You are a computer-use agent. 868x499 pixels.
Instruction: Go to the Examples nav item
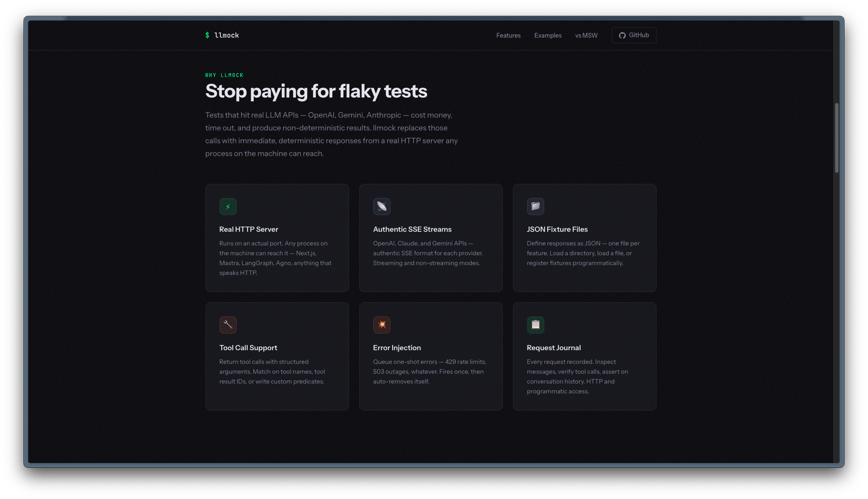tap(548, 35)
